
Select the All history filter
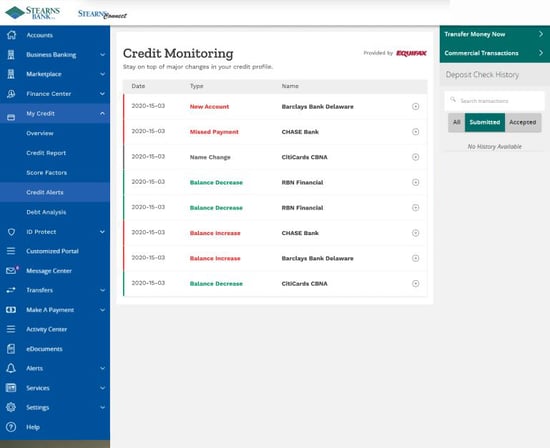click(456, 122)
